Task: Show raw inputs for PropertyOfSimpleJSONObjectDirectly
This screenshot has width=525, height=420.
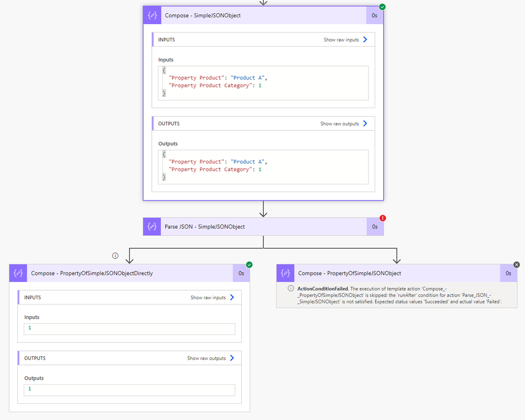Action: pyautogui.click(x=212, y=298)
